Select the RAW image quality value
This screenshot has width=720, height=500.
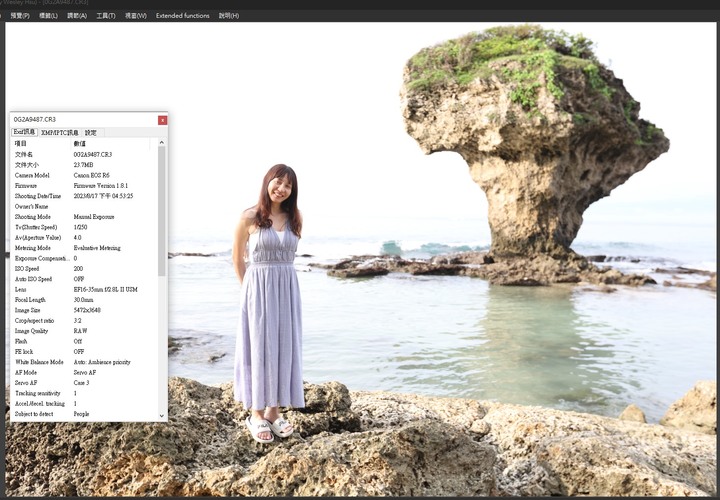[80, 331]
